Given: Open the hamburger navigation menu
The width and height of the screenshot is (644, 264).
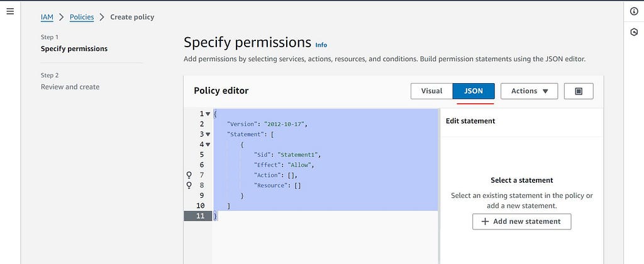Looking at the screenshot, I should [x=10, y=11].
